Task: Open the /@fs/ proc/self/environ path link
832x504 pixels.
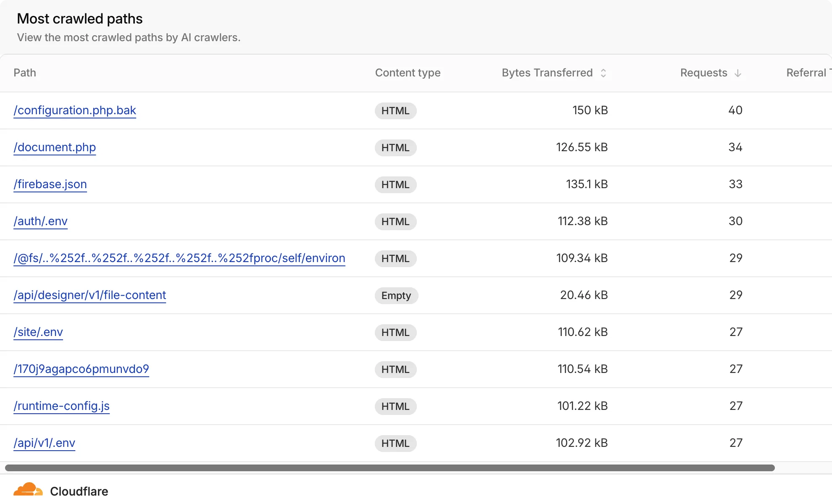Action: pyautogui.click(x=179, y=258)
